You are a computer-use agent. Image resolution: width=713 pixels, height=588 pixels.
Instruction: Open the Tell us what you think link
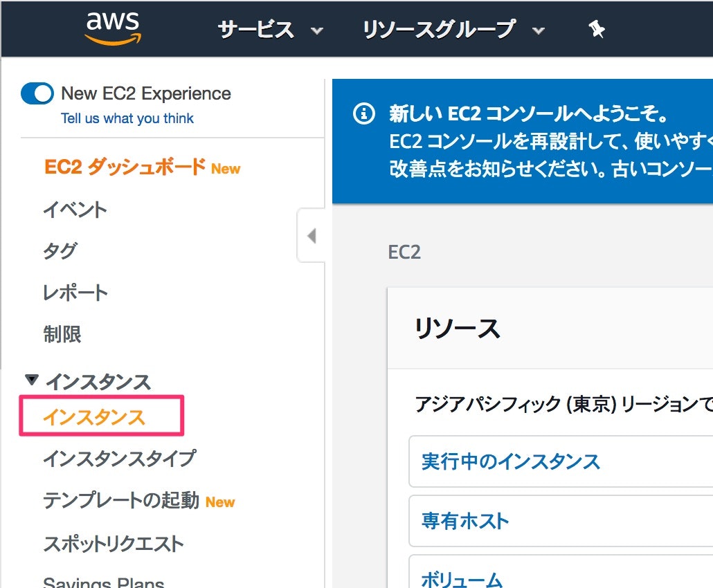[127, 118]
